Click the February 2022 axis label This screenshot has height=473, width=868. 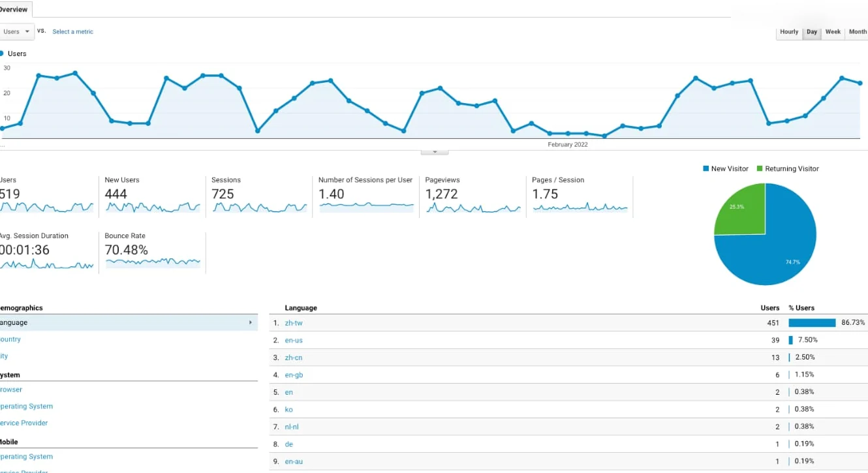(567, 145)
